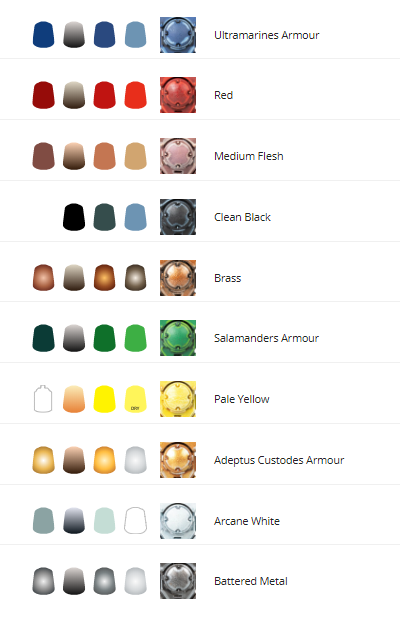Choose the white outlined pot in Arcane White row

[x=136, y=521]
